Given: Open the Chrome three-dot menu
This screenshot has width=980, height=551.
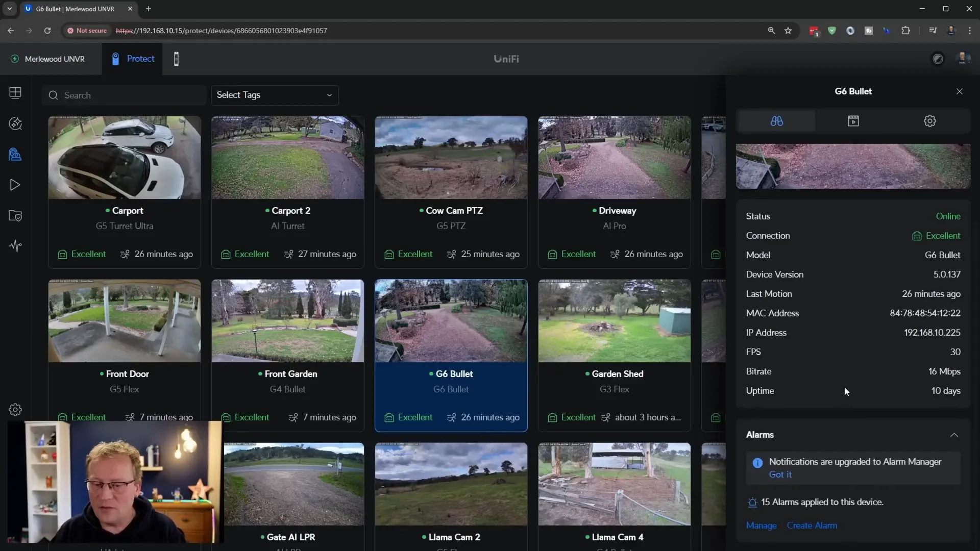Looking at the screenshot, I should [x=970, y=31].
